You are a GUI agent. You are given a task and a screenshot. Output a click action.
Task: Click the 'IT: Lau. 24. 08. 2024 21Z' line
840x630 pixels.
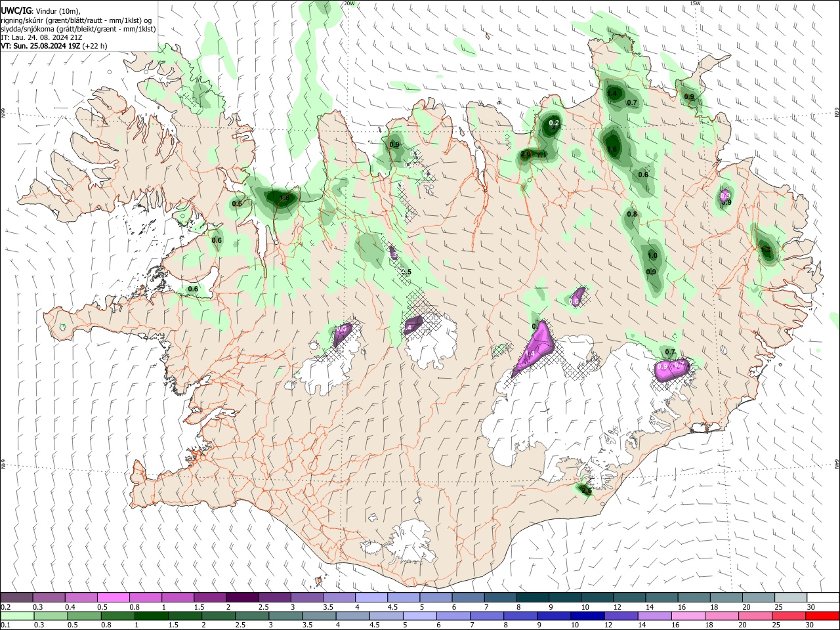[x=41, y=37]
